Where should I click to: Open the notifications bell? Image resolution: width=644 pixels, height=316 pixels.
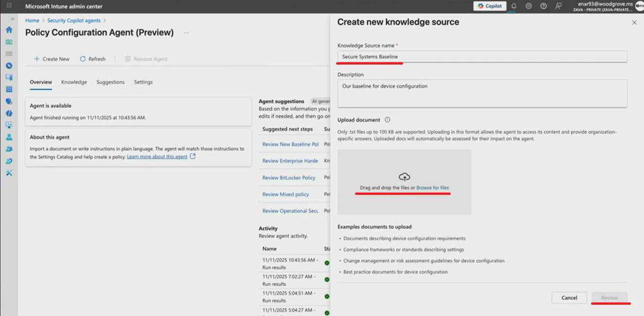pyautogui.click(x=514, y=6)
